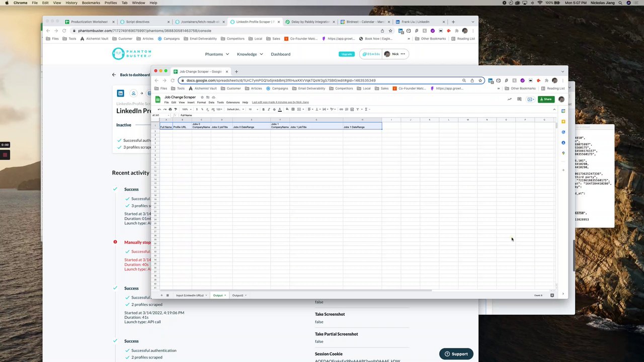
Task: Click the last edit history link
Action: tap(280, 102)
